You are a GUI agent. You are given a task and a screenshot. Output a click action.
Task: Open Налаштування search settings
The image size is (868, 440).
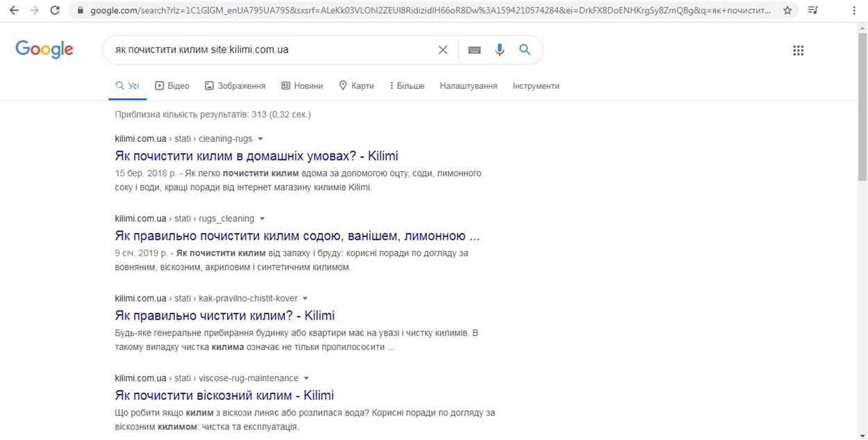click(469, 86)
